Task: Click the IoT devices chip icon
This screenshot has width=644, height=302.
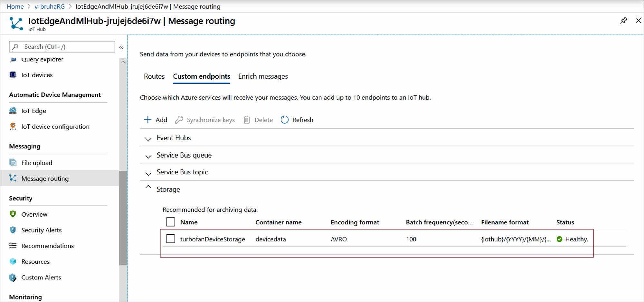Action: (x=13, y=75)
